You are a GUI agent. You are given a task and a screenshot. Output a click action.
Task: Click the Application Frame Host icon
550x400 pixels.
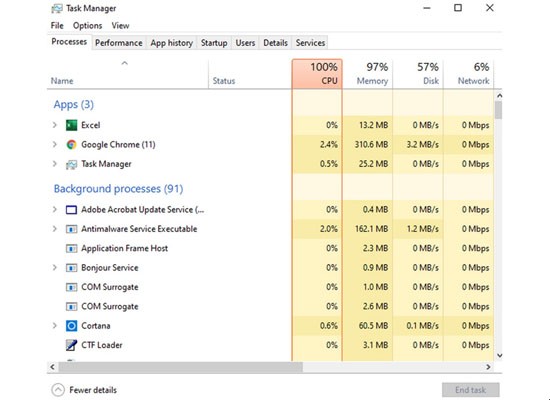coord(71,248)
